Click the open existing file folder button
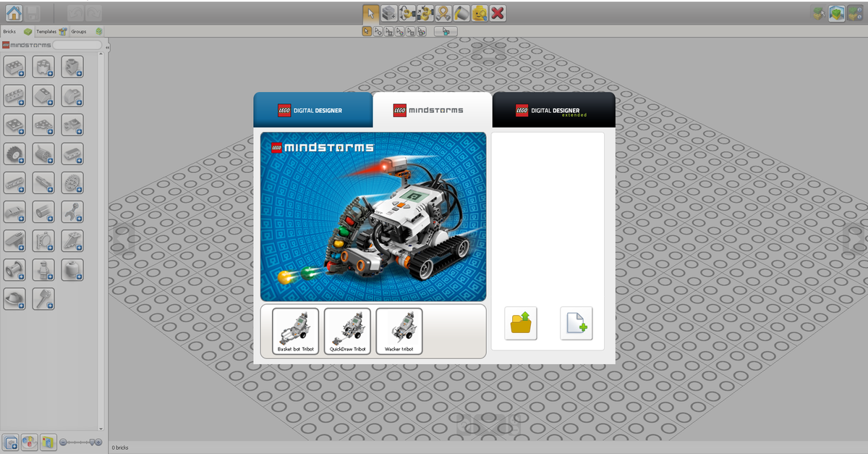 (x=520, y=323)
